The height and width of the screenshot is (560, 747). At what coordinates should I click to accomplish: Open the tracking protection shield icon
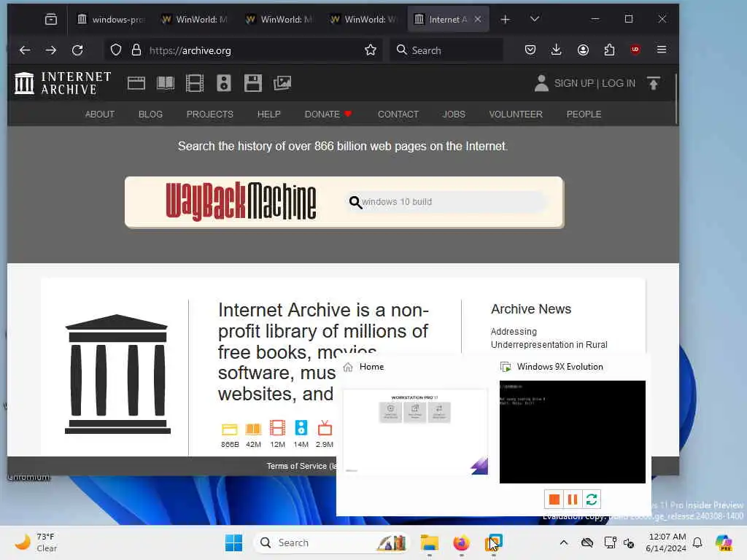[116, 50]
